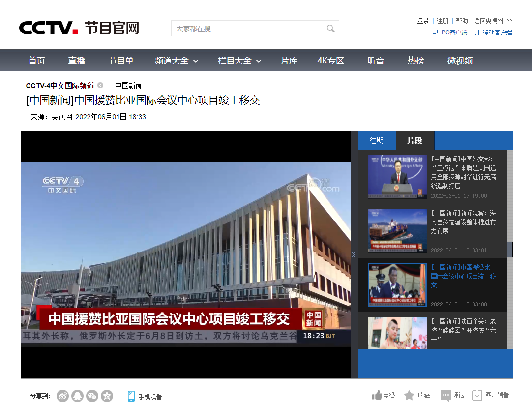Click the CCTV 节目官网 logo
The height and width of the screenshot is (410, 532).
pos(79,28)
